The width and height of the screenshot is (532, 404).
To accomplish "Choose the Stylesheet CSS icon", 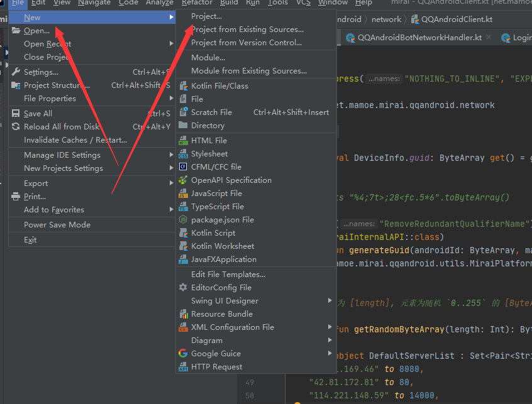I will pos(183,154).
